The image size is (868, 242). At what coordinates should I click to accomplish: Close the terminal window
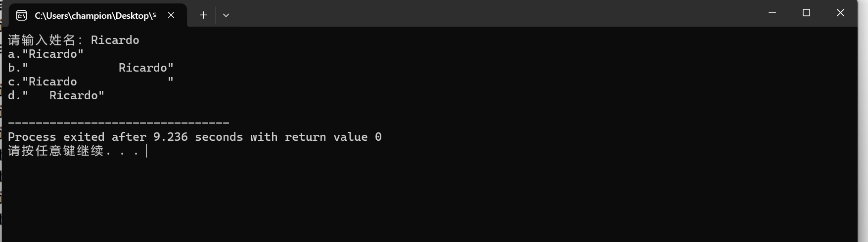tap(840, 13)
